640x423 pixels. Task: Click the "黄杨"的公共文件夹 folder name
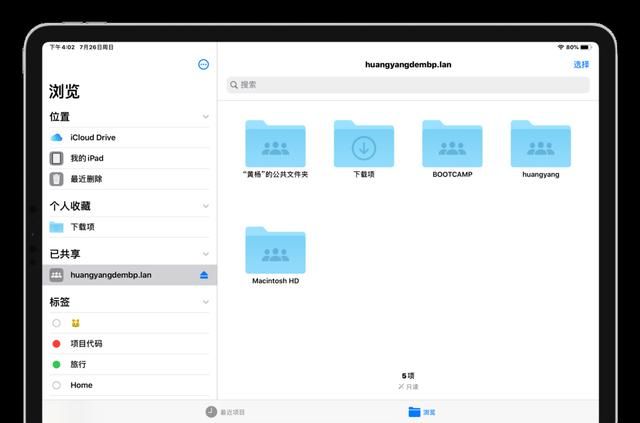point(276,174)
